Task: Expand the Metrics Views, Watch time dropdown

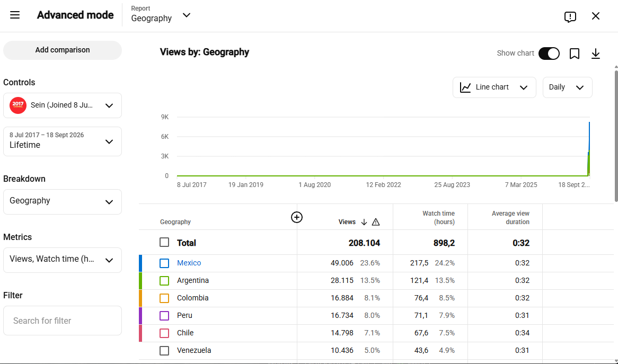Action: [x=63, y=260]
